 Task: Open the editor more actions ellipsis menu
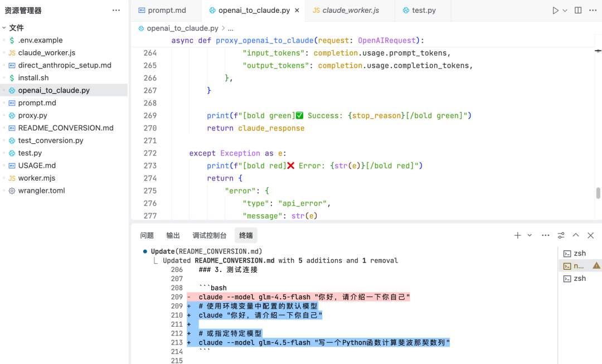[x=593, y=9]
